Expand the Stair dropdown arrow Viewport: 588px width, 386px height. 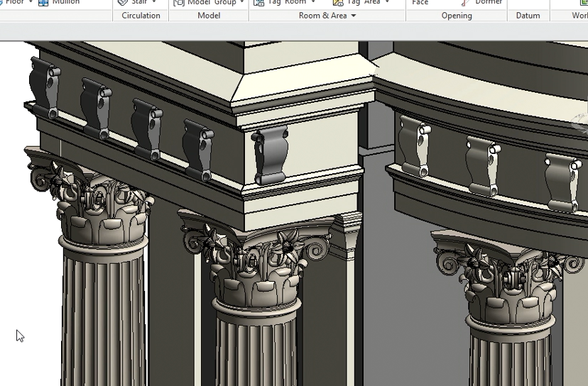coord(154,3)
